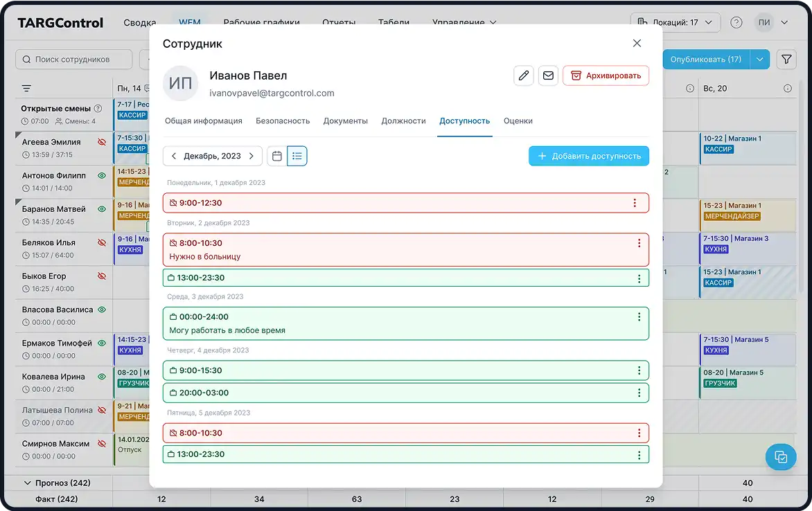812x511 pixels.
Task: Select the Доступность tab
Action: pyautogui.click(x=464, y=120)
